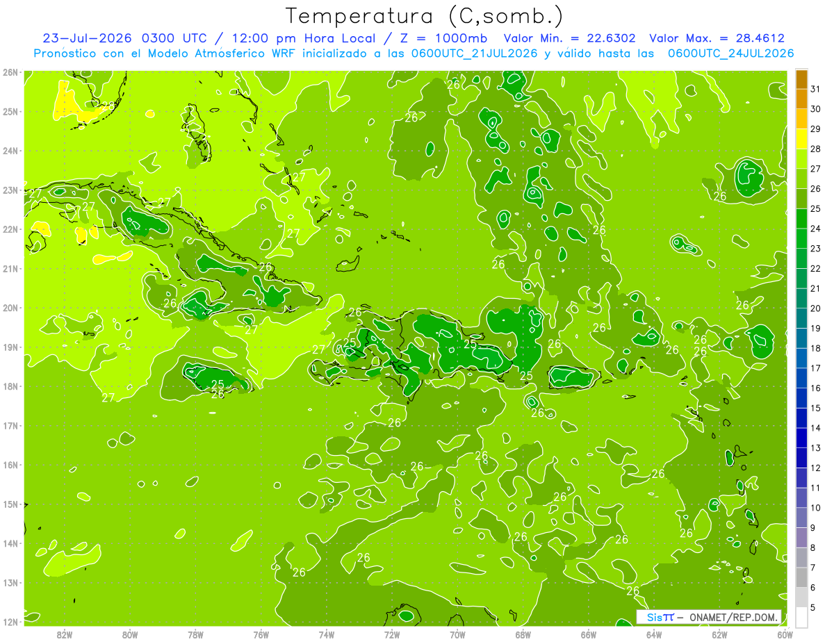
Task: Click valid-until time '0600UTC_24JUL2026'
Action: [731, 53]
